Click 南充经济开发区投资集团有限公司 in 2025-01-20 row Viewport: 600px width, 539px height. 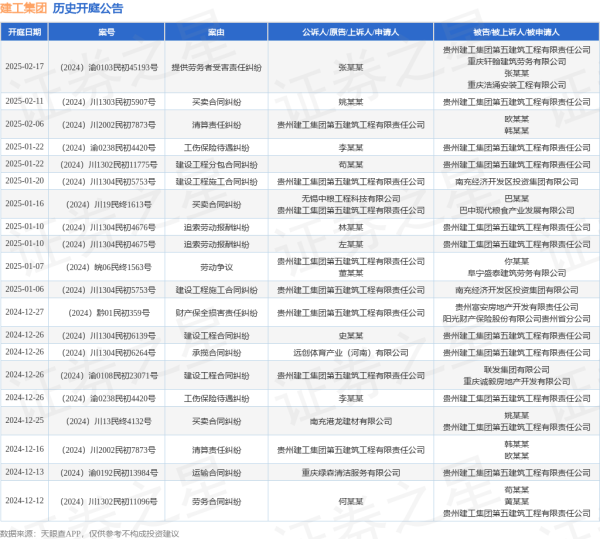(x=517, y=182)
